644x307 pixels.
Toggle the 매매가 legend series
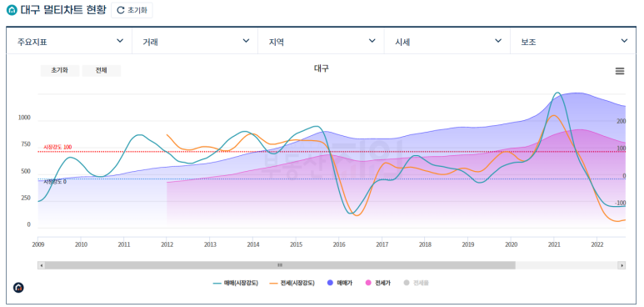[x=340, y=283]
